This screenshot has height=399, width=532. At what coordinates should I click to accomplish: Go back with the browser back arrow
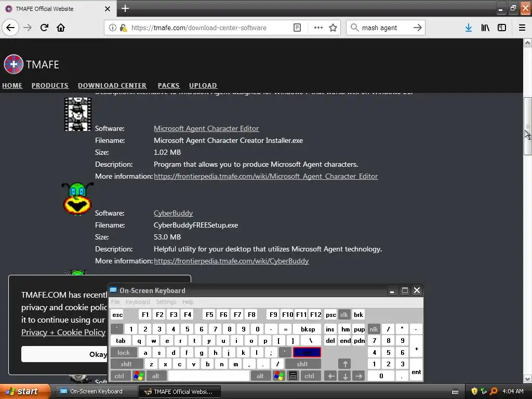click(x=10, y=28)
